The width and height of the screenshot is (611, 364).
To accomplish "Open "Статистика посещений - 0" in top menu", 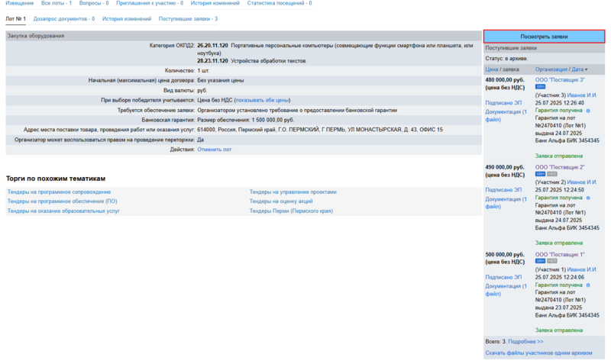I will click(279, 4).
